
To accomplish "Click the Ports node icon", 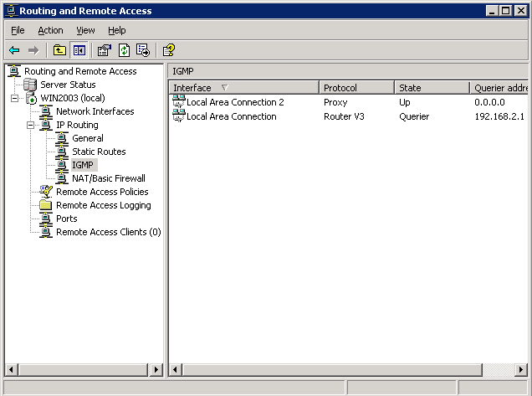I will (45, 219).
